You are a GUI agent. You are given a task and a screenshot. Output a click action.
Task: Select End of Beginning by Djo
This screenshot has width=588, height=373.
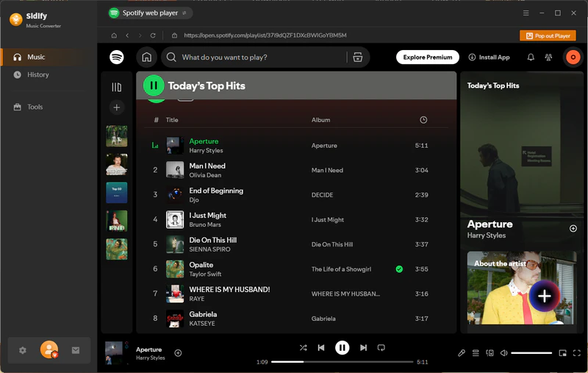pyautogui.click(x=296, y=195)
